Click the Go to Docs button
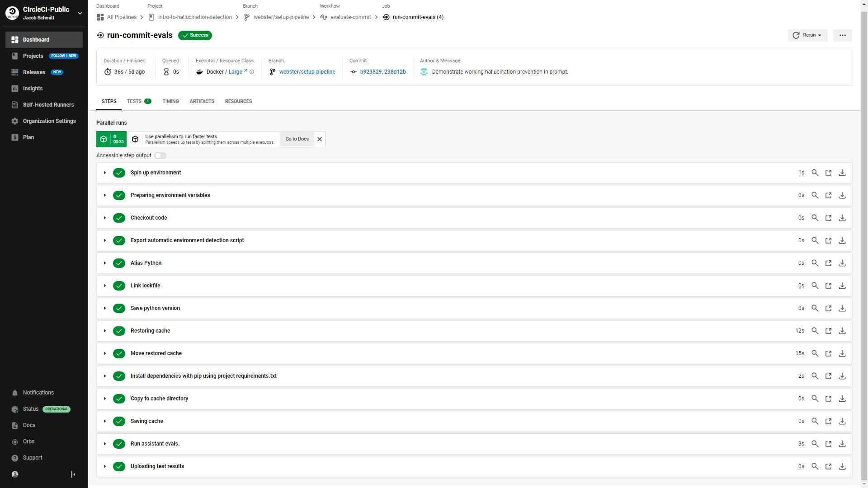 pyautogui.click(x=297, y=139)
